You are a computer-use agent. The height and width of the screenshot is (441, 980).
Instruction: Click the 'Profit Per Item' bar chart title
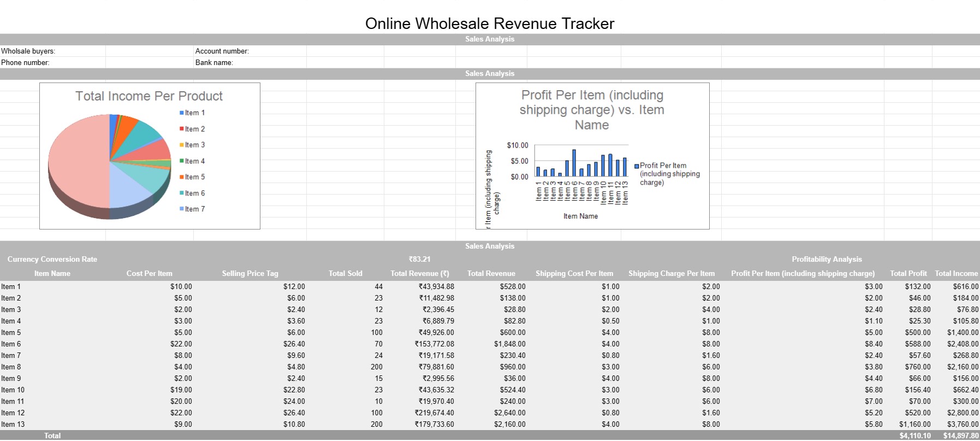point(592,110)
